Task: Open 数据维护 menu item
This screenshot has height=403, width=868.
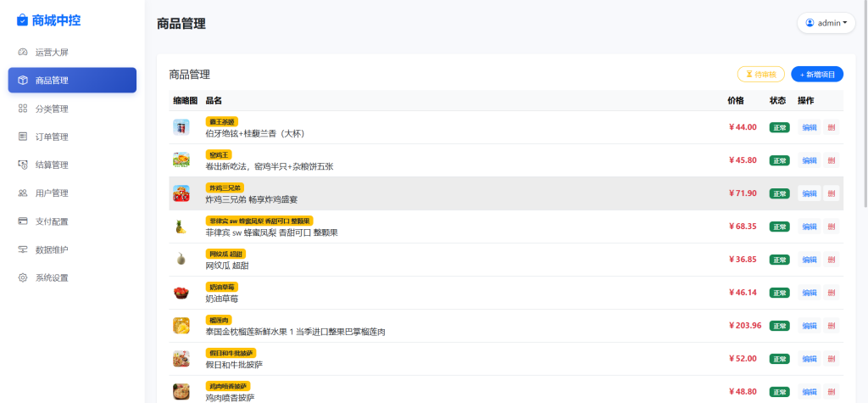Action: (x=72, y=249)
